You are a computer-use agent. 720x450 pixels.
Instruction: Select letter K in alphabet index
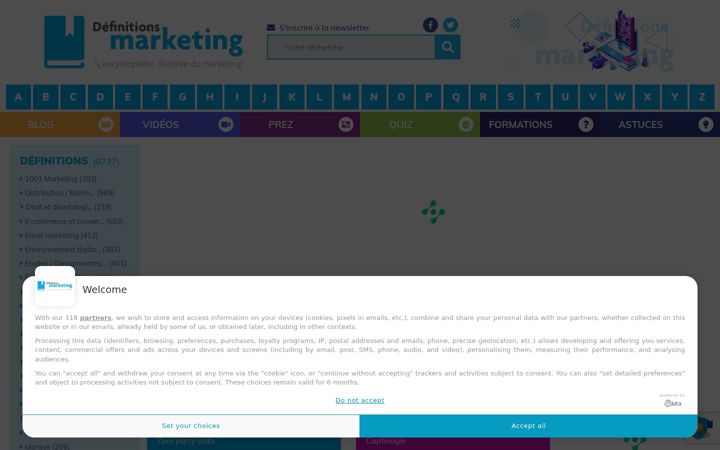292,97
